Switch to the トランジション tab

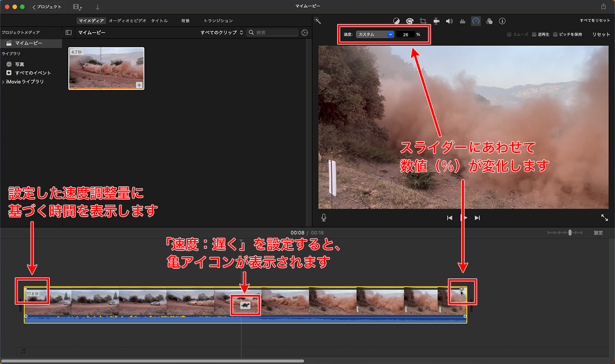click(x=218, y=21)
